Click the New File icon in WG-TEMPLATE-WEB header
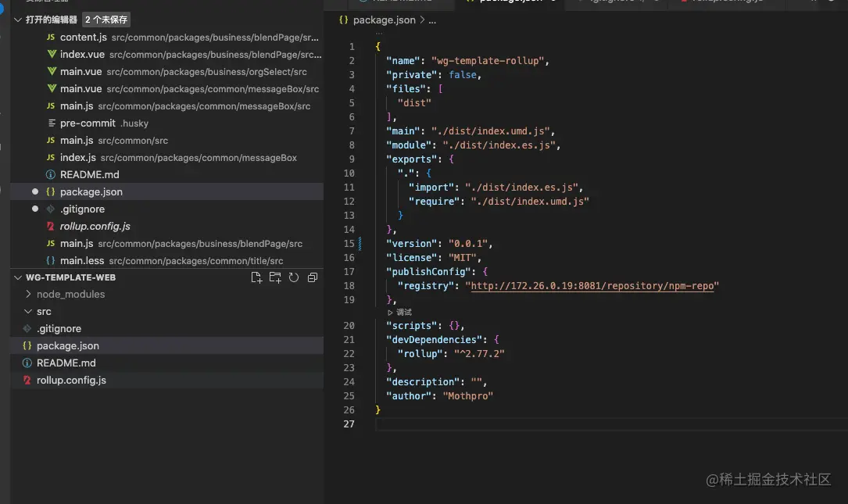This screenshot has width=848, height=504. [256, 277]
